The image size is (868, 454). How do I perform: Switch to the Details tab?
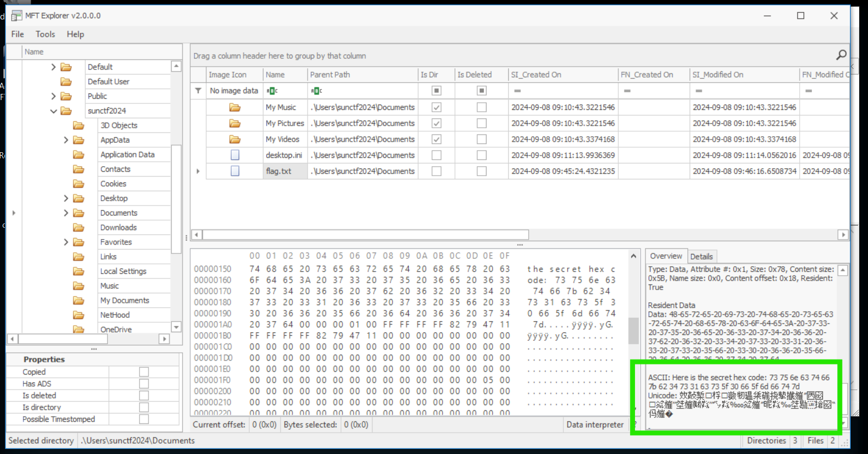(x=701, y=256)
